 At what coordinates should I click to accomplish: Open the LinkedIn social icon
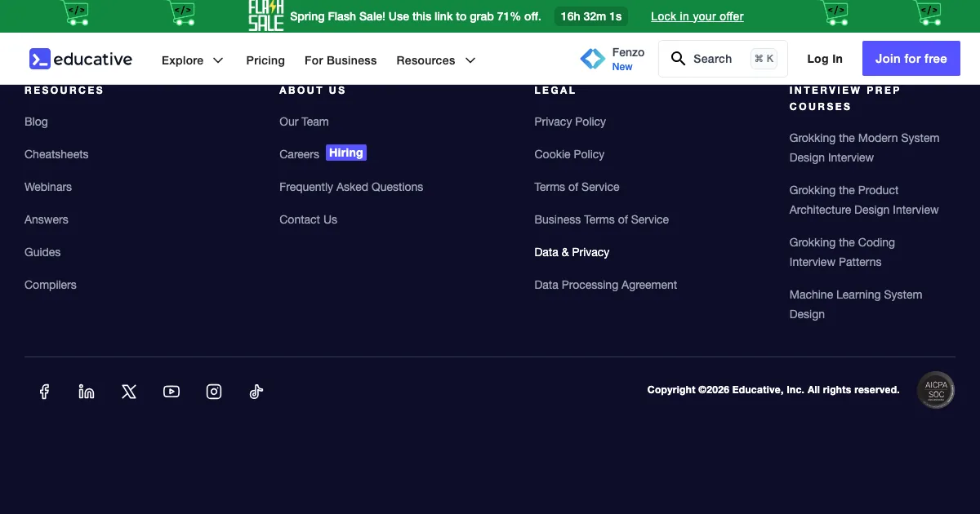(87, 392)
